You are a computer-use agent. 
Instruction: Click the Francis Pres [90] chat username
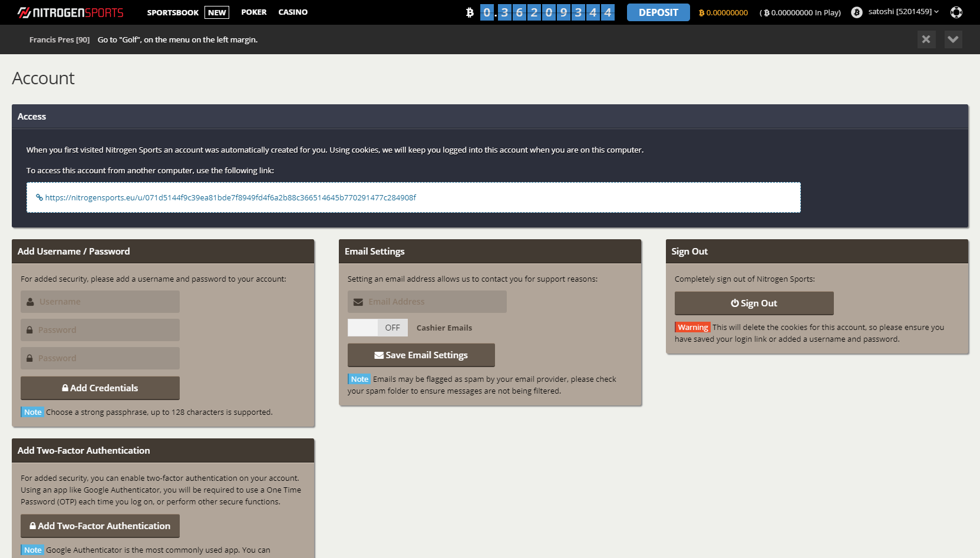pos(60,40)
